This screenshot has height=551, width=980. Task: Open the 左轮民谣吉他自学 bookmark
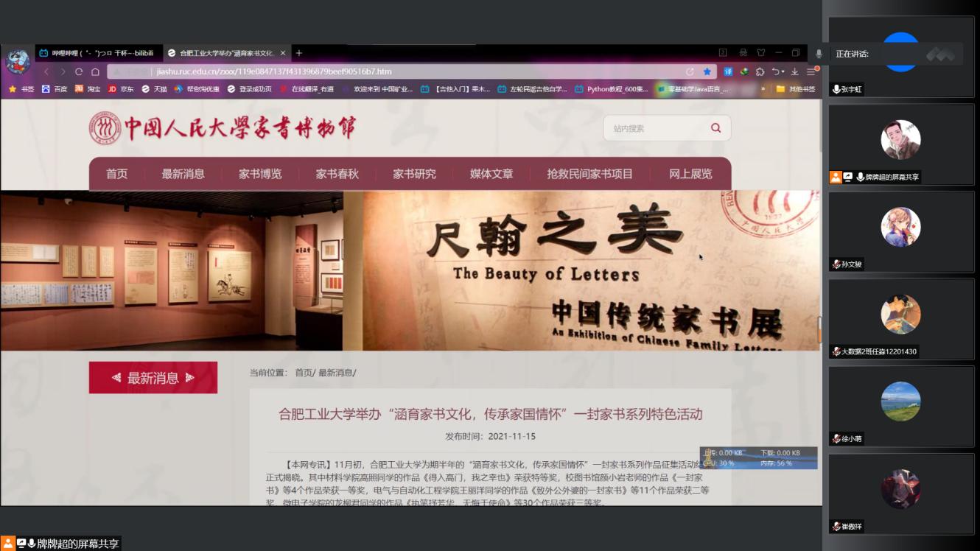pyautogui.click(x=533, y=89)
